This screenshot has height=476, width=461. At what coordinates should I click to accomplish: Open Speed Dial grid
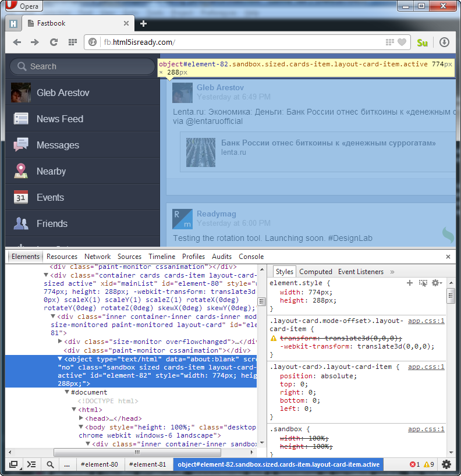[x=72, y=42]
